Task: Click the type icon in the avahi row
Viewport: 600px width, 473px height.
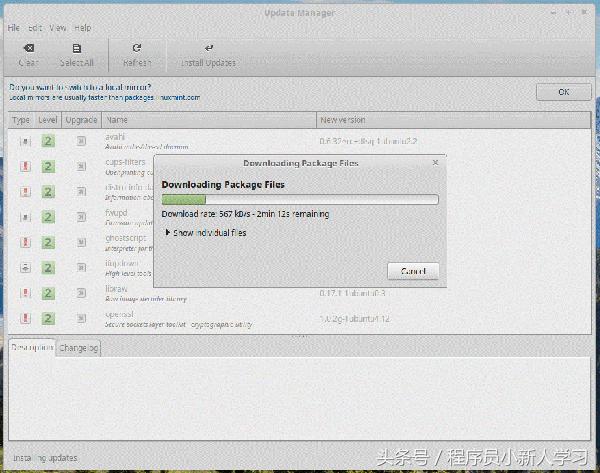Action: (x=25, y=141)
